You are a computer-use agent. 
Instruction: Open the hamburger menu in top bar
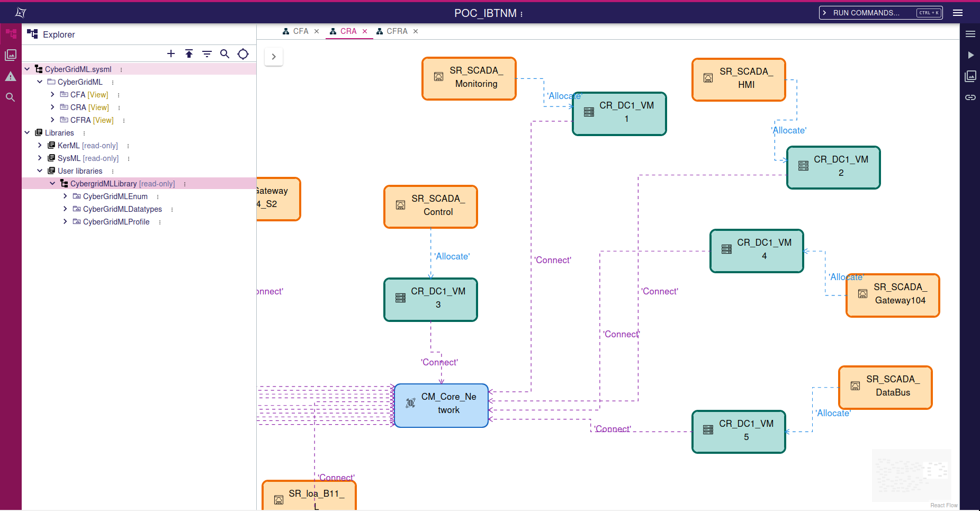(958, 13)
